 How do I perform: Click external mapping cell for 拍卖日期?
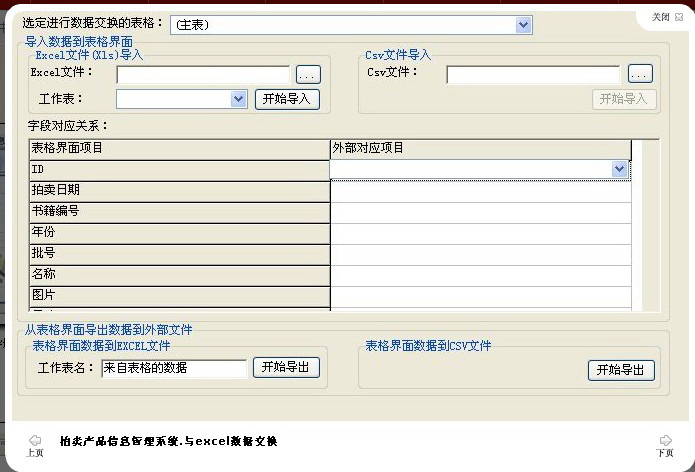click(x=481, y=191)
